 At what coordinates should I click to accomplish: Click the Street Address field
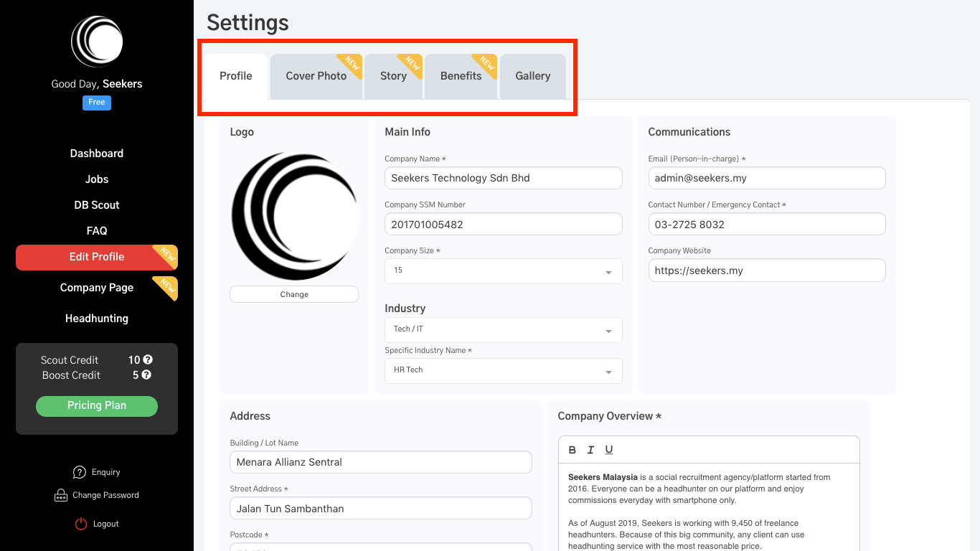pos(381,508)
